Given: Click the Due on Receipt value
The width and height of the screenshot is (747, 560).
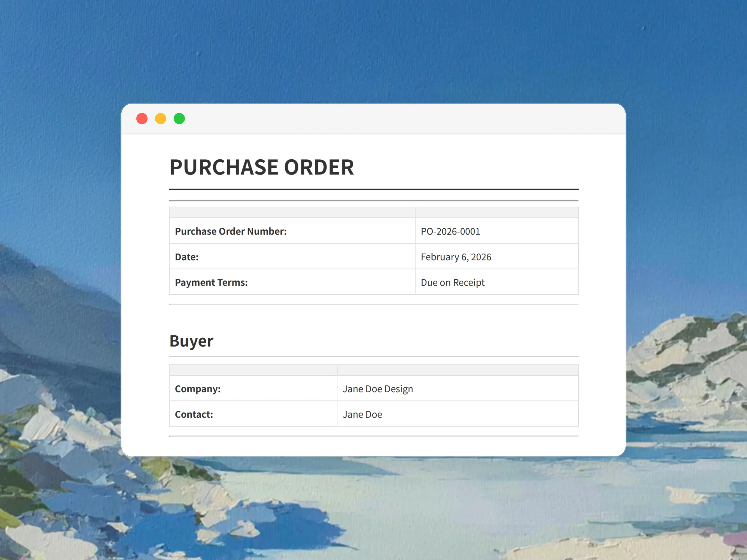Looking at the screenshot, I should pyautogui.click(x=453, y=282).
